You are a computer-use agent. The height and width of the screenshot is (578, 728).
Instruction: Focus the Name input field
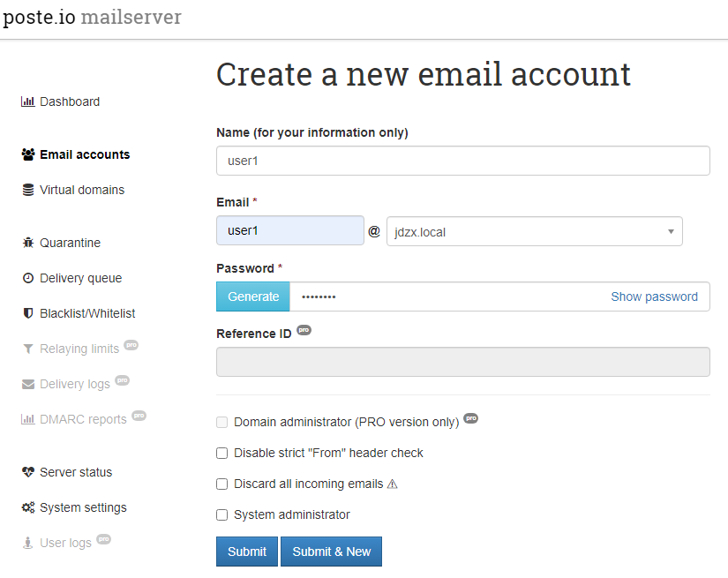(462, 161)
